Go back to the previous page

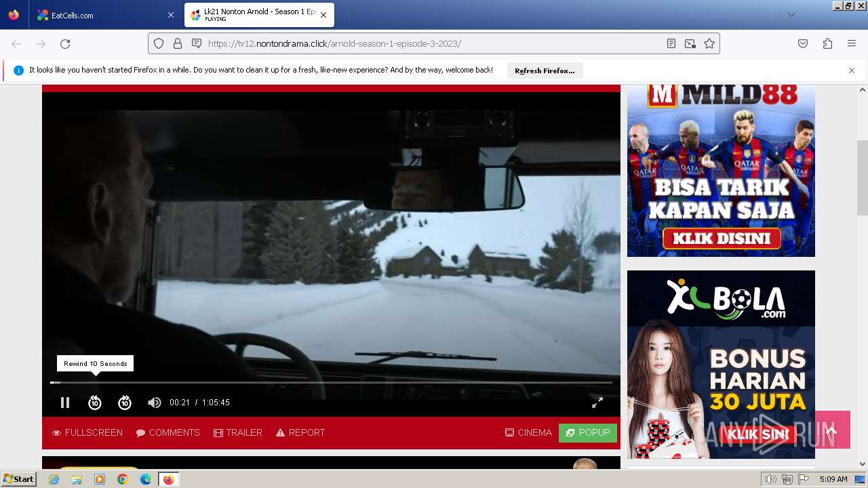[x=16, y=43]
